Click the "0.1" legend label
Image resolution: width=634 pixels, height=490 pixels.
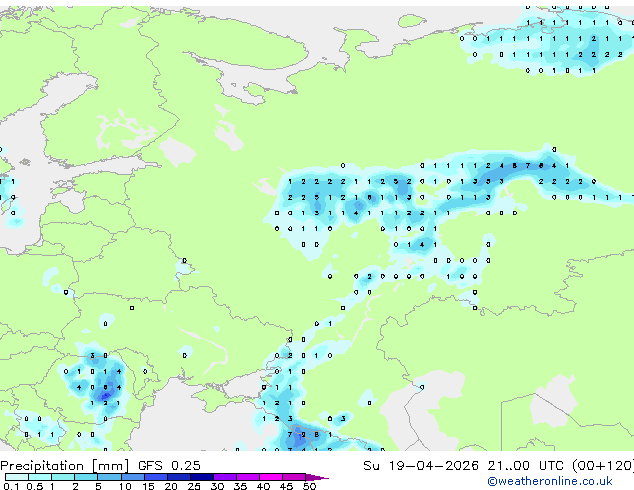[x=11, y=486]
